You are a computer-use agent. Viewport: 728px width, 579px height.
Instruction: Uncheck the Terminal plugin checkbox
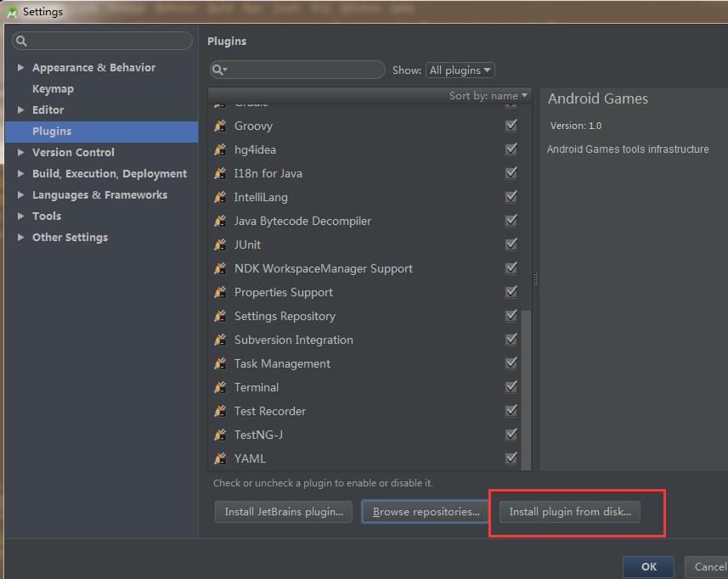pos(511,386)
